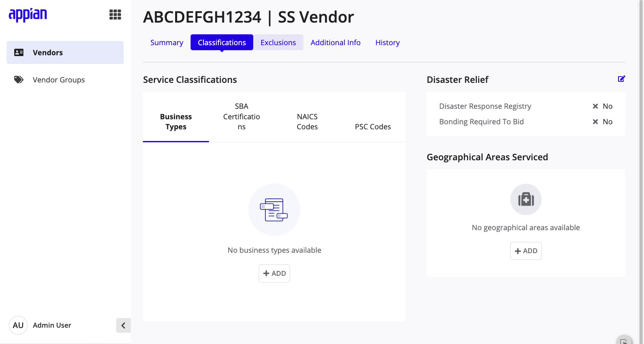Click the Geographical Areas Serviced heading
The width and height of the screenshot is (644, 344).
pos(487,157)
